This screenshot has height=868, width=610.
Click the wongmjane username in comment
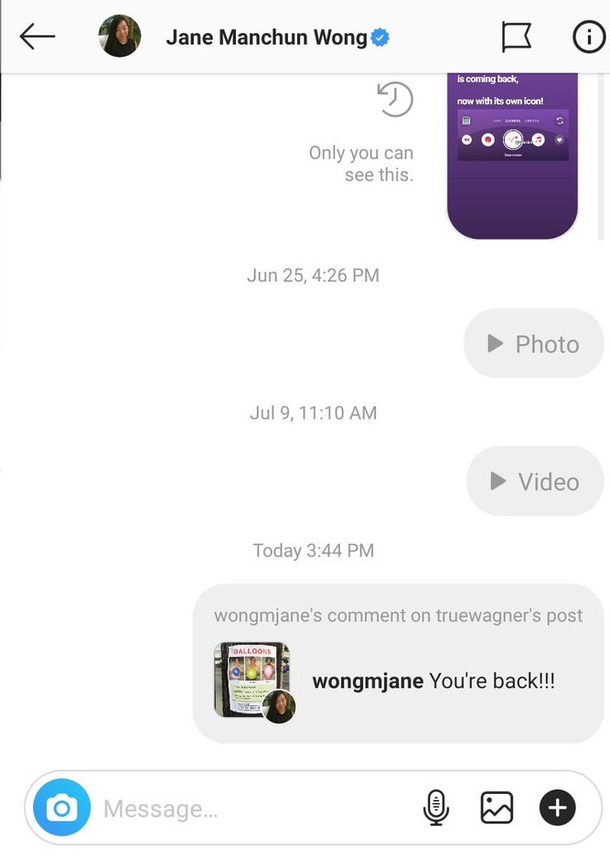[x=368, y=680]
